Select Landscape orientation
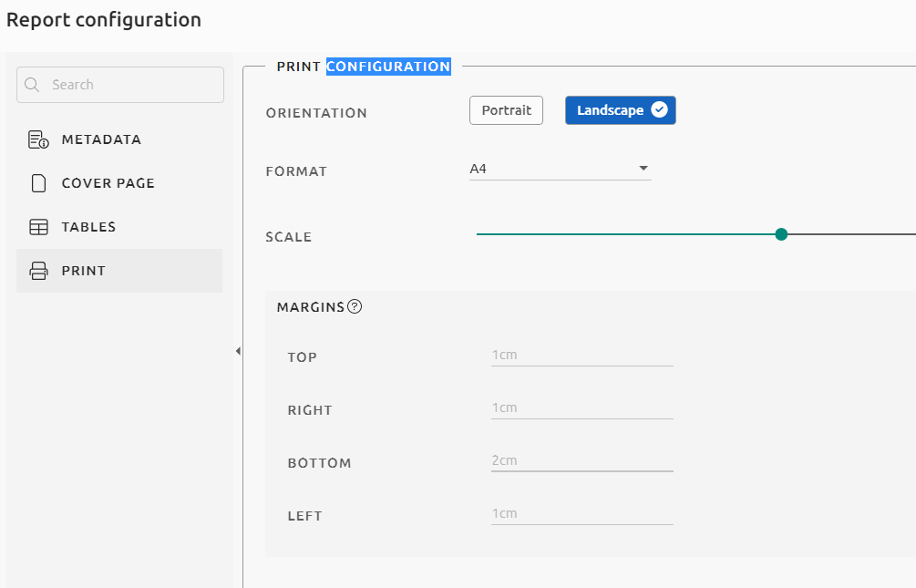This screenshot has height=588, width=916. (x=621, y=110)
